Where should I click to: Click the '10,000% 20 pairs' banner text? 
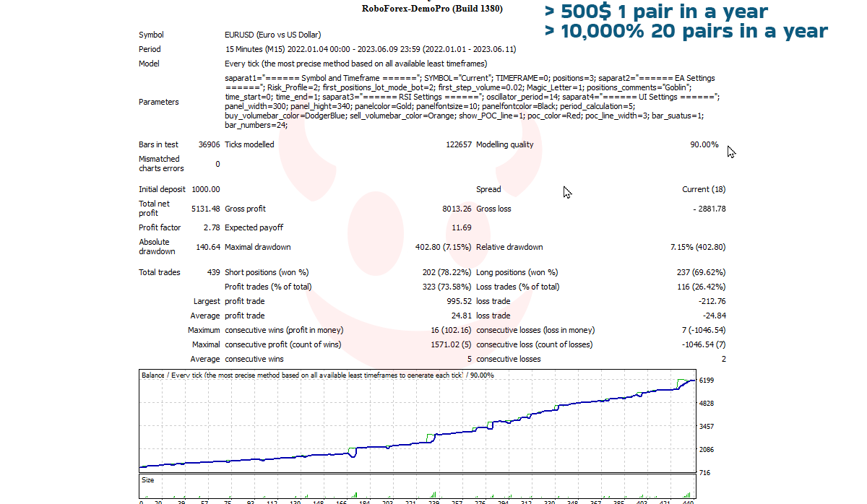click(686, 31)
